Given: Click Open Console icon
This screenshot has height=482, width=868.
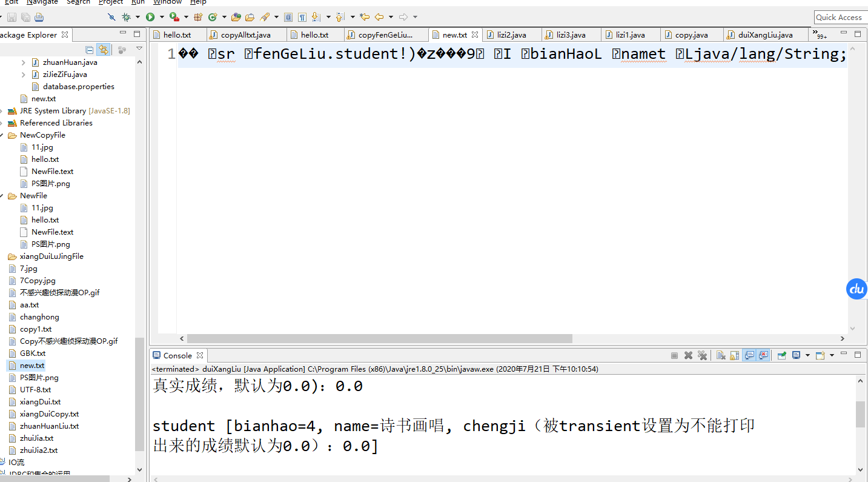Looking at the screenshot, I should click(820, 355).
